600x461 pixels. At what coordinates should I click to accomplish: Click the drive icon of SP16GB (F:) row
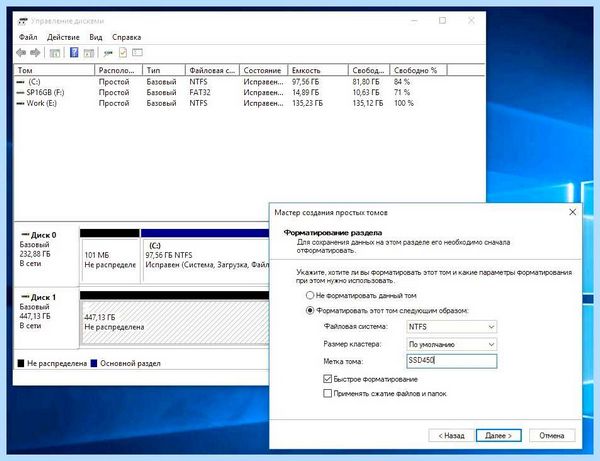point(21,93)
